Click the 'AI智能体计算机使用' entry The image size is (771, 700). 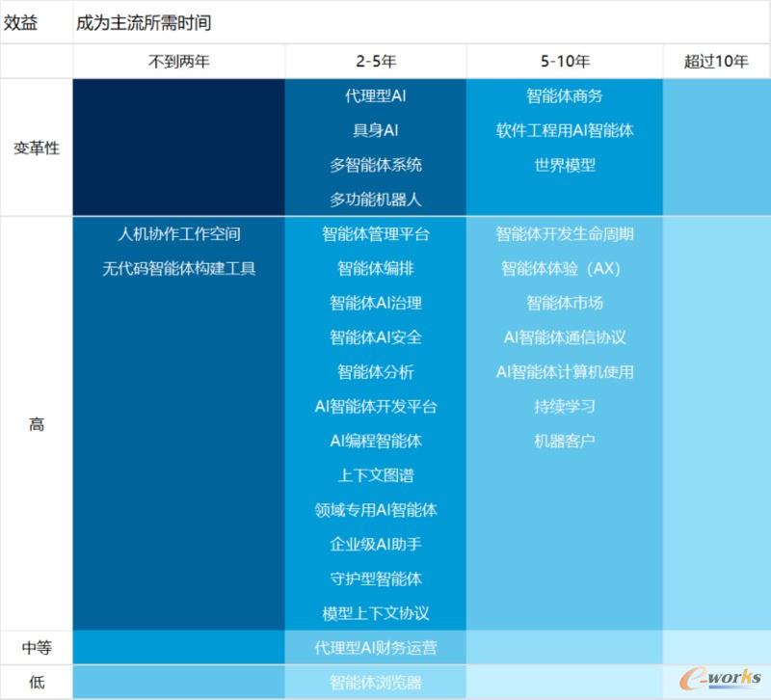click(565, 371)
